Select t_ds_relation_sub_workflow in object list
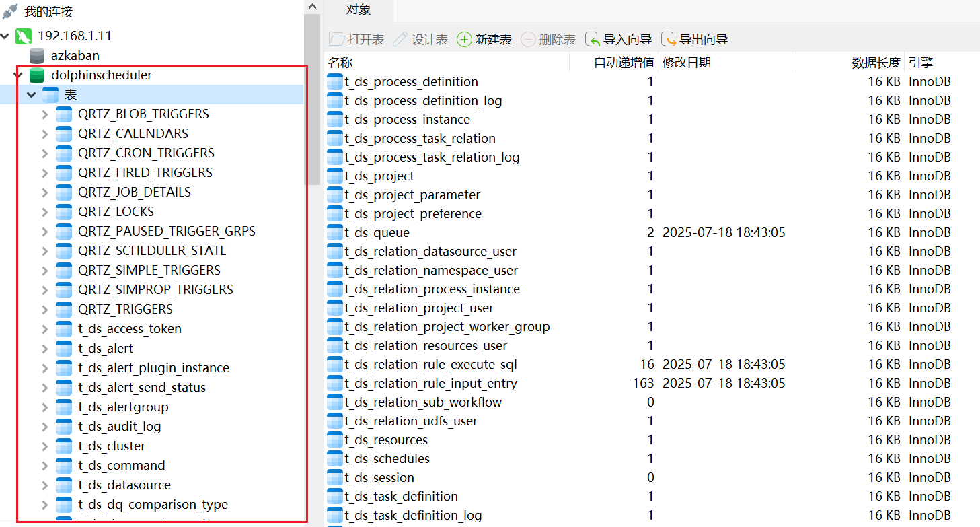Screen dimensions: 980x527 (x=423, y=402)
